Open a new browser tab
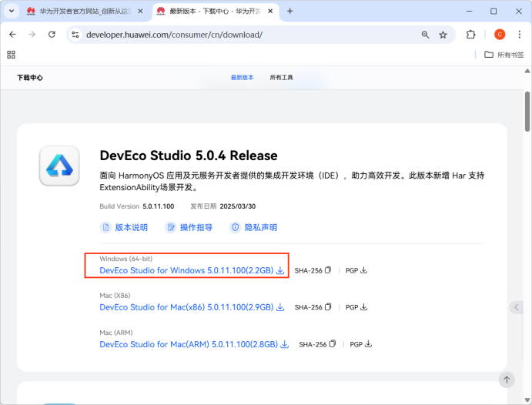The height and width of the screenshot is (405, 532). [x=289, y=12]
